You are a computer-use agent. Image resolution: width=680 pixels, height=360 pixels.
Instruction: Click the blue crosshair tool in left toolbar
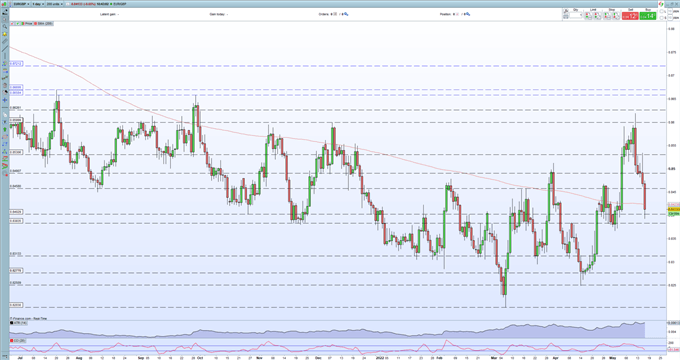[5, 100]
